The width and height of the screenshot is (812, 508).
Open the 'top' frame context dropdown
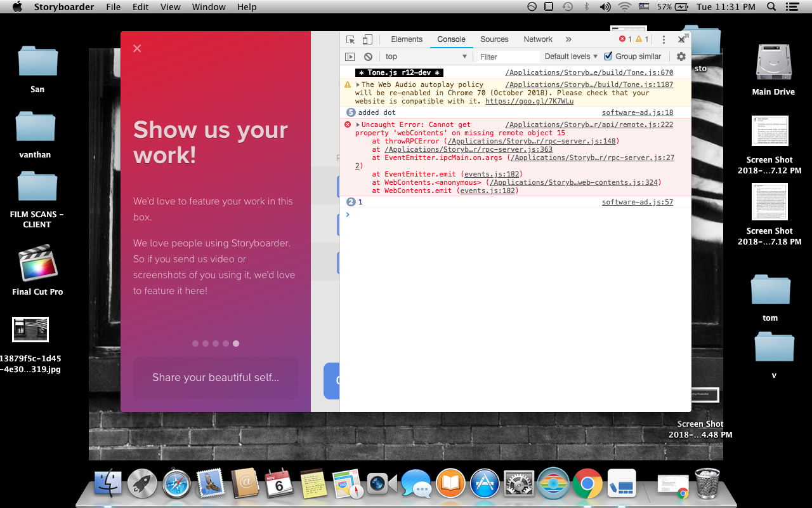point(425,57)
